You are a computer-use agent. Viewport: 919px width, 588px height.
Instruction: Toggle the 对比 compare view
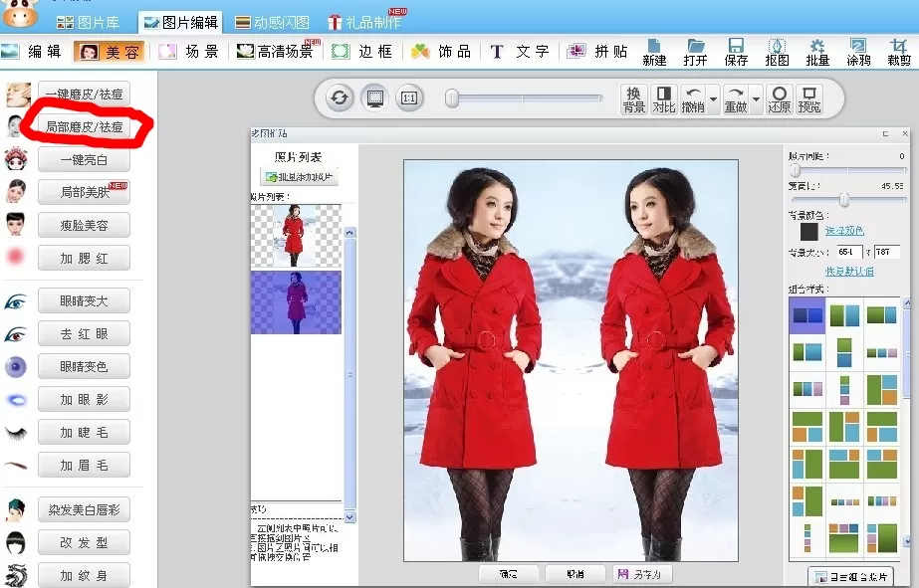pyautogui.click(x=664, y=98)
